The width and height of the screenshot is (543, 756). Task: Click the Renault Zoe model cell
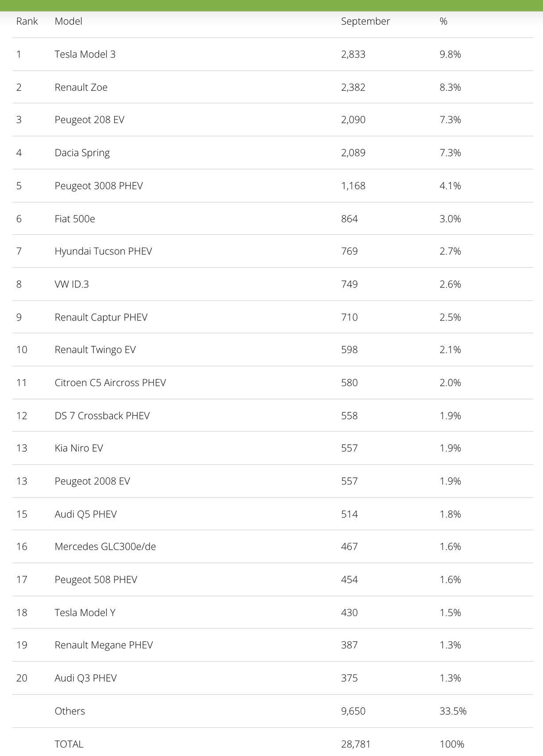[81, 87]
